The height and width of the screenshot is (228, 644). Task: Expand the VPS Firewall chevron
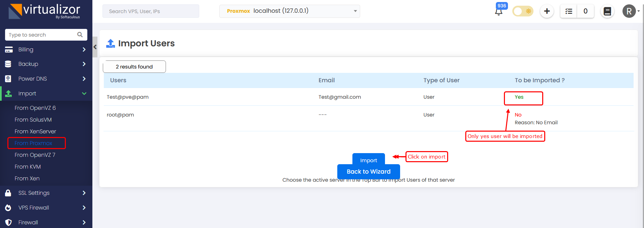click(84, 208)
